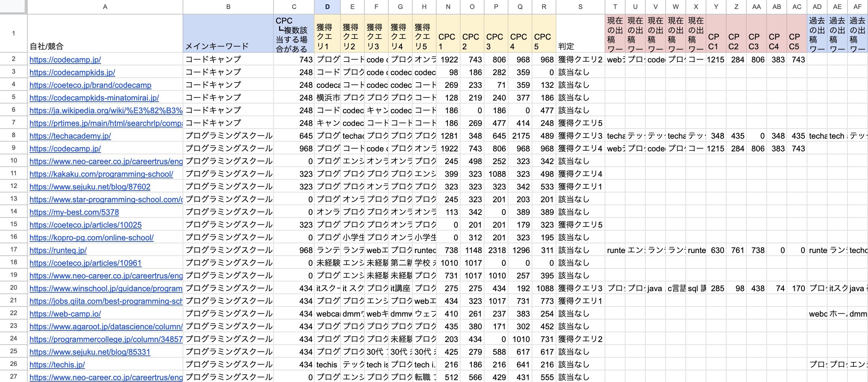Select the 獲得クエリ2 cell in row 24
868x382 pixels.
coord(580,339)
